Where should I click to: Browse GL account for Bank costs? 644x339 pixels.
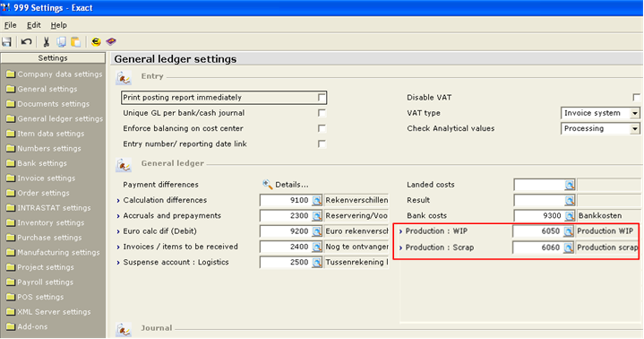tap(570, 216)
